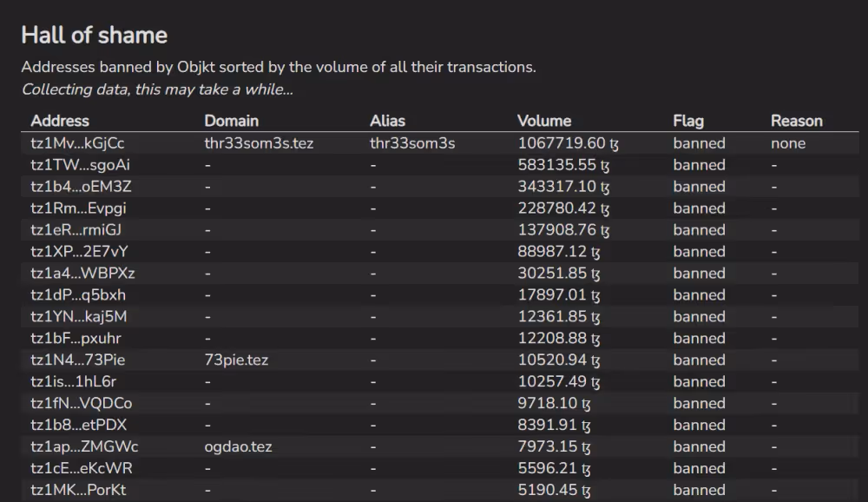Open address tz1TW...sgoAi

pyautogui.click(x=81, y=165)
